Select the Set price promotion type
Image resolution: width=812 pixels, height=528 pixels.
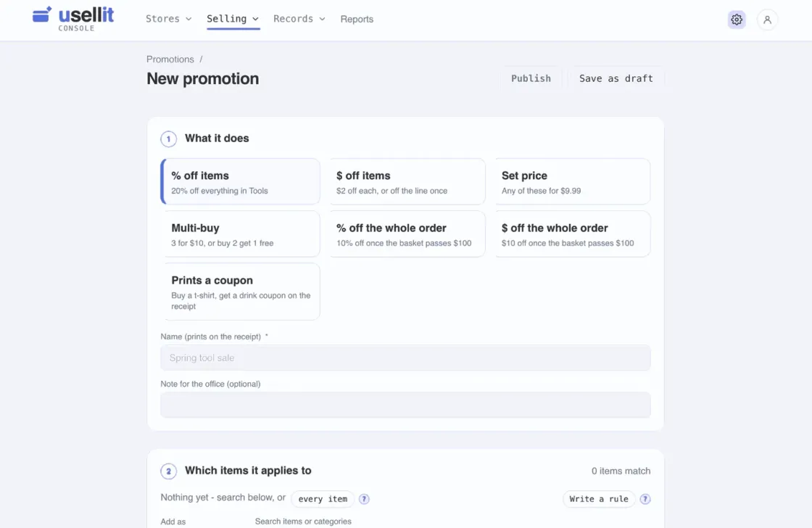tap(572, 182)
